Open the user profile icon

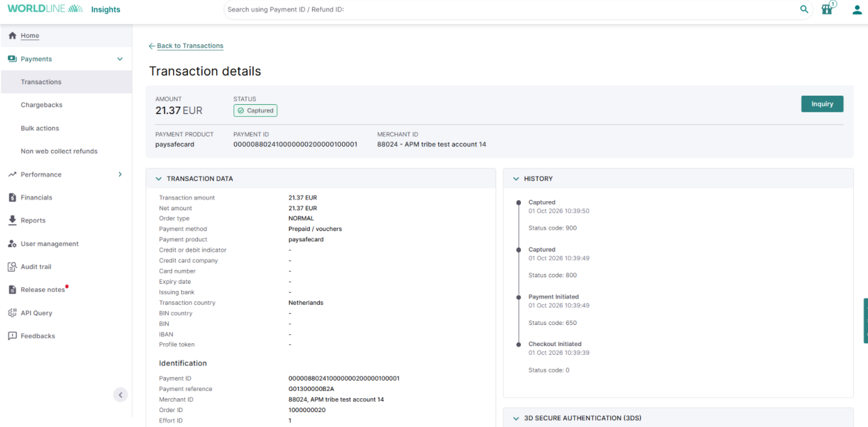[857, 10]
